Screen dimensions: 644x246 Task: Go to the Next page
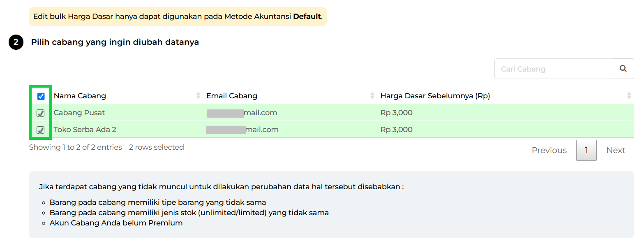tap(616, 151)
